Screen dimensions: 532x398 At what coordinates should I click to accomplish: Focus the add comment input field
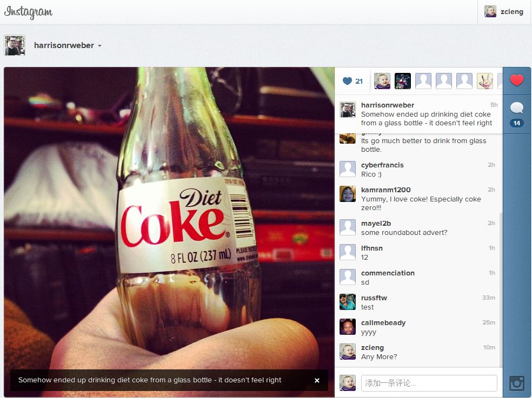429,383
